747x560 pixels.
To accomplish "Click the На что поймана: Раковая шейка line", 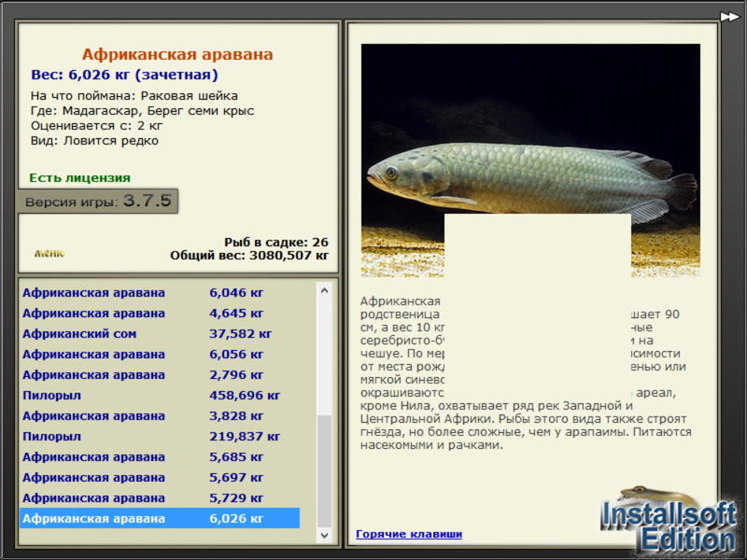I will pyautogui.click(x=134, y=96).
